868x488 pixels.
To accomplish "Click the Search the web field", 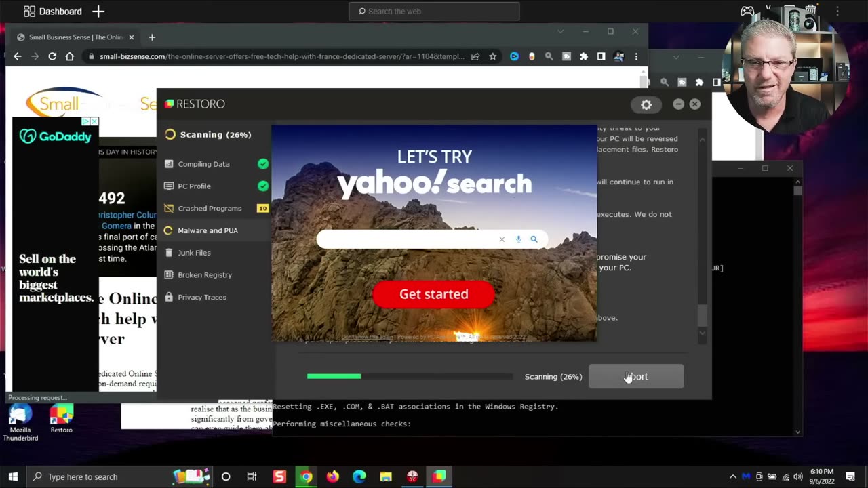I will pos(434,11).
